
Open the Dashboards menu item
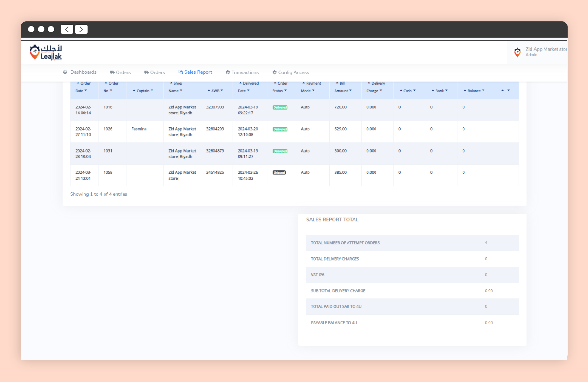click(x=83, y=72)
